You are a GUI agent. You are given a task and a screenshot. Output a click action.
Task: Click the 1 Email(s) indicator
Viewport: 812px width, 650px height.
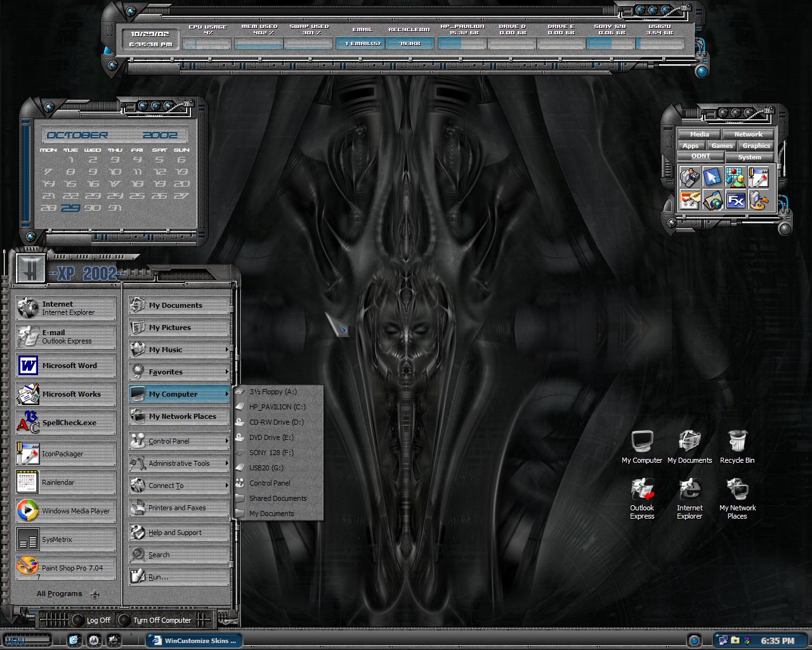(x=360, y=43)
